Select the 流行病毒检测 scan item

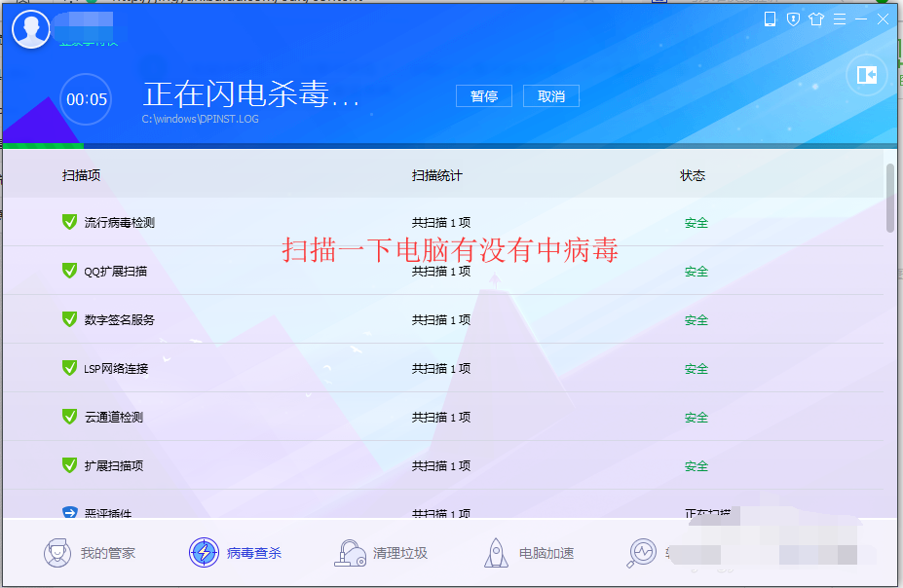coord(119,223)
